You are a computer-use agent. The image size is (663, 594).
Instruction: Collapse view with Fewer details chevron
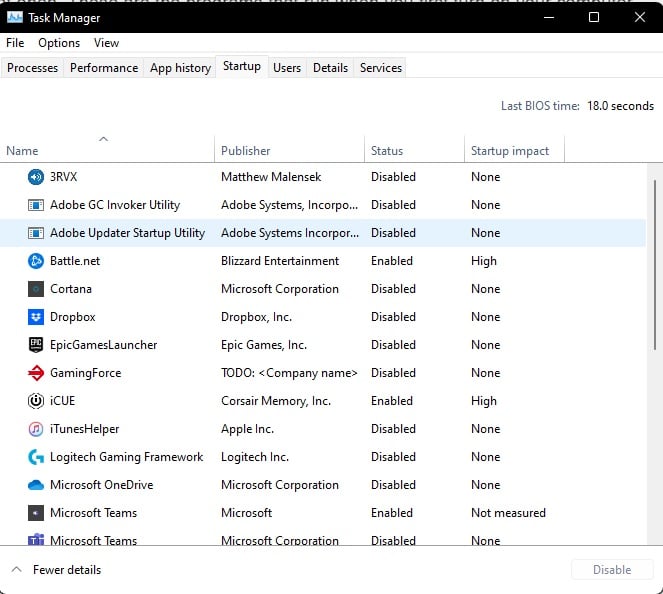16,569
